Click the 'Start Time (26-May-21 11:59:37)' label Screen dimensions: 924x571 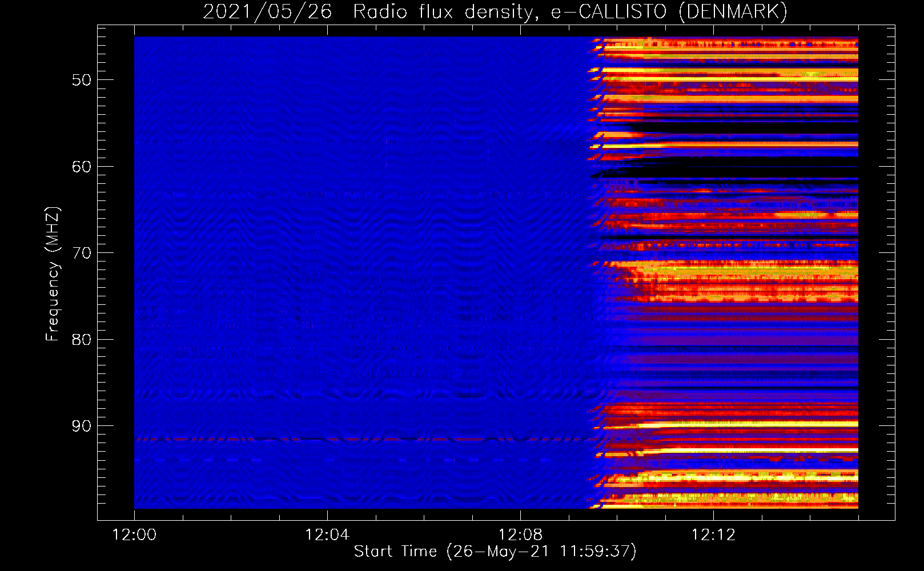pos(495,552)
